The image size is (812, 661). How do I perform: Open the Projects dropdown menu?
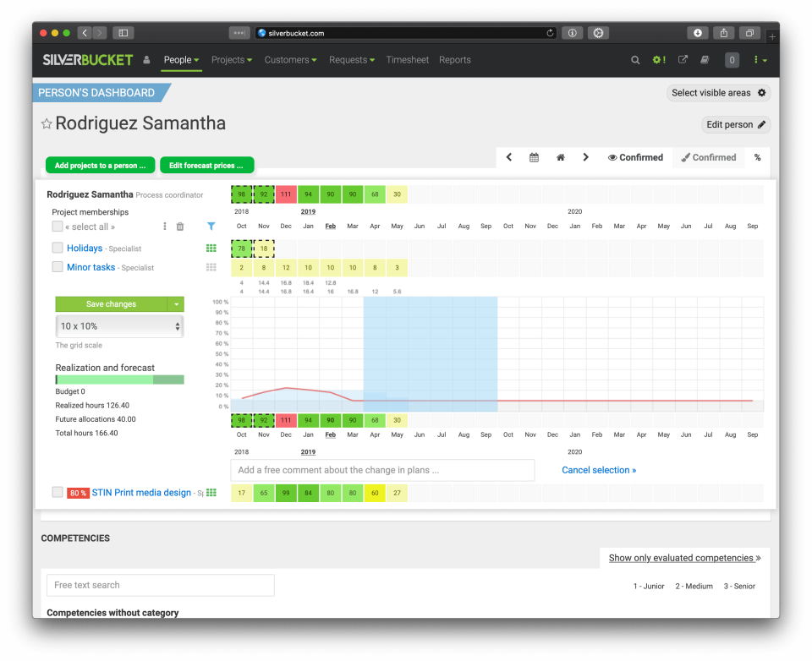232,60
